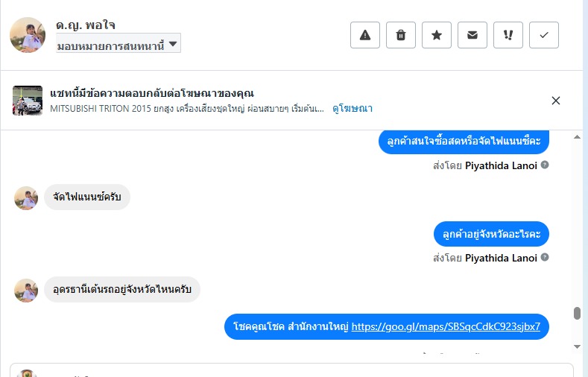The width and height of the screenshot is (588, 377).
Task: Click info icon beside second Piyathida Lanoi
Action: 545,258
